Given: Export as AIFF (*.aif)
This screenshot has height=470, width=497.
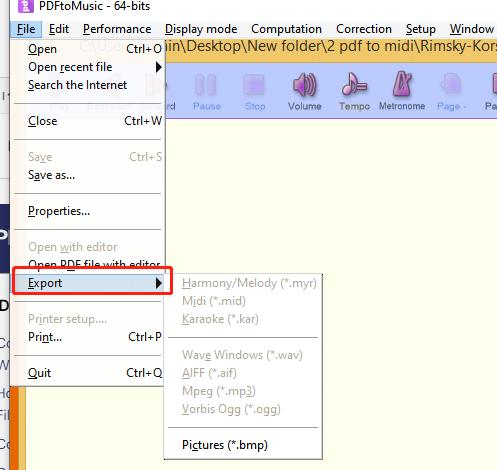Looking at the screenshot, I should point(243,373).
